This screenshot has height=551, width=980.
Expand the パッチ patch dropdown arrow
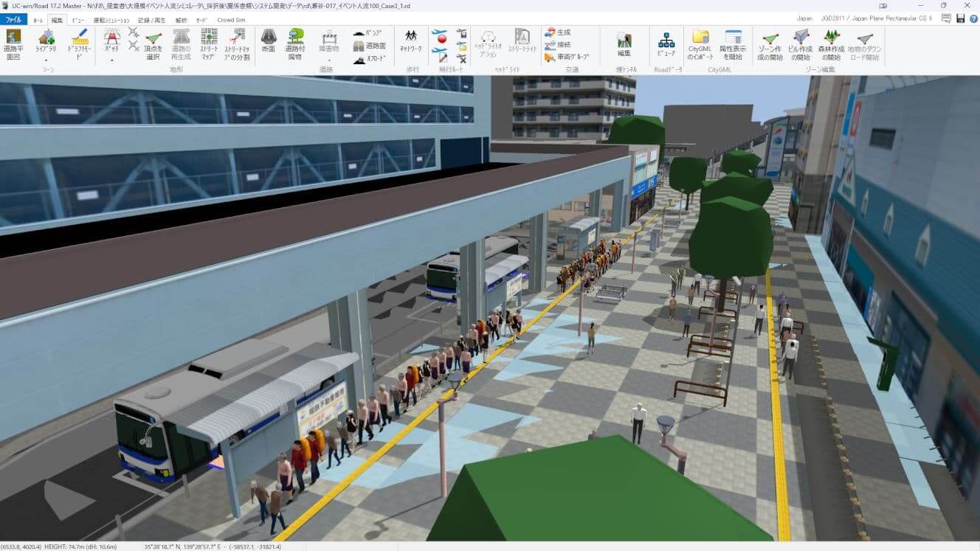click(x=112, y=60)
